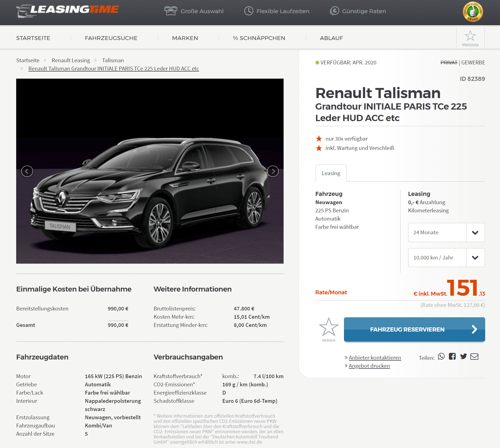Share the offer by email envelope icon
Screen dimensions: 500x448
tap(474, 356)
